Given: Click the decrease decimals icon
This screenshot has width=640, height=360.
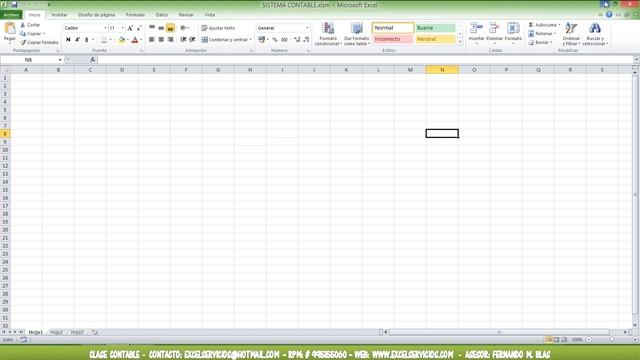Looking at the screenshot, I should pyautogui.click(x=306, y=40).
